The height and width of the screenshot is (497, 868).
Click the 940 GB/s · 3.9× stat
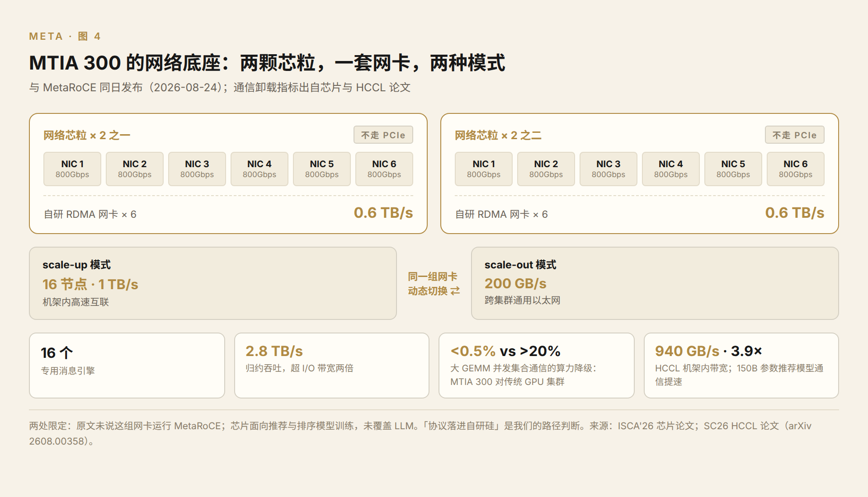[708, 351]
